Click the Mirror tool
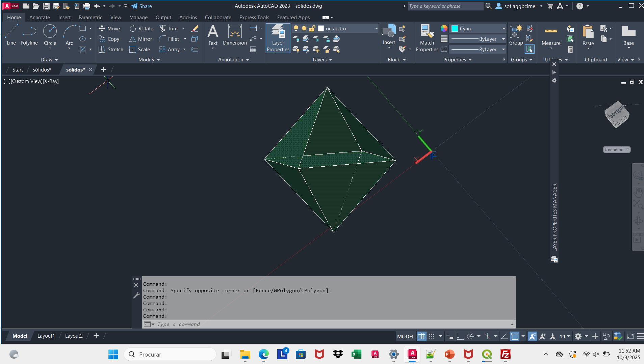The width and height of the screenshot is (644, 364). tap(140, 39)
